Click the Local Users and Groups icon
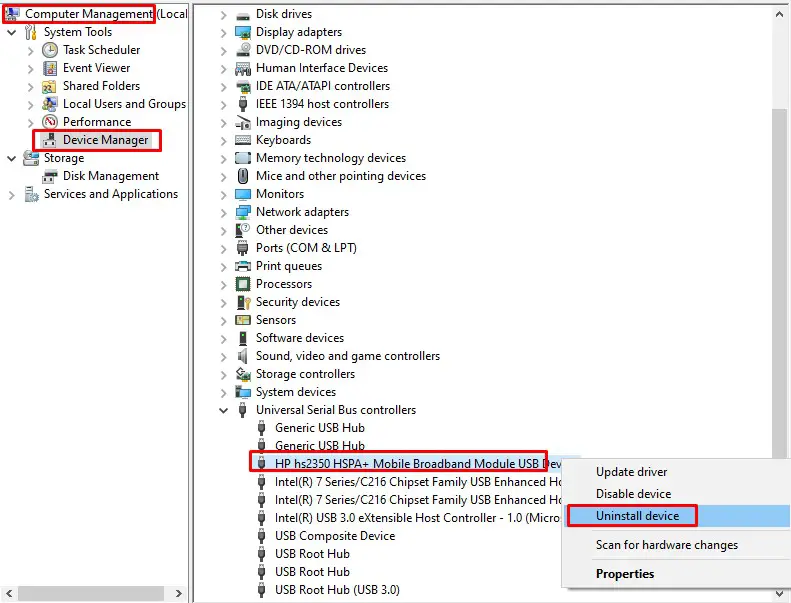Screen dimensions: 791x603 pos(49,104)
